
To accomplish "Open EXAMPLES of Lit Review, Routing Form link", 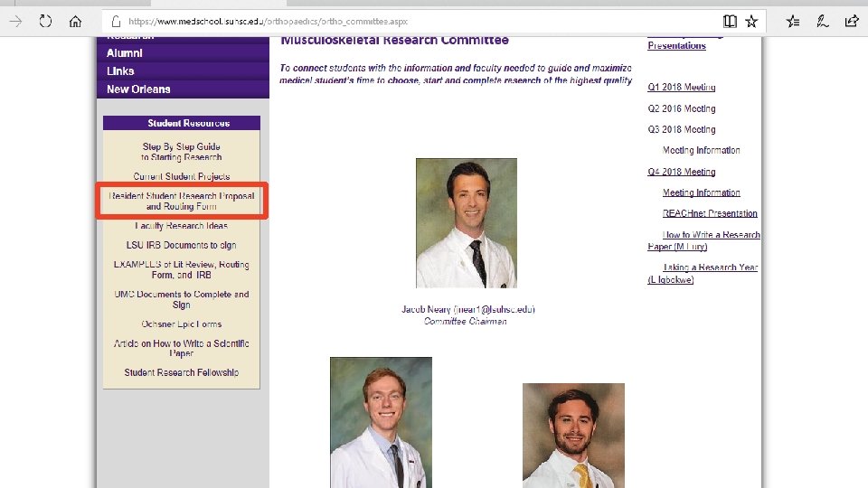I will 182,269.
